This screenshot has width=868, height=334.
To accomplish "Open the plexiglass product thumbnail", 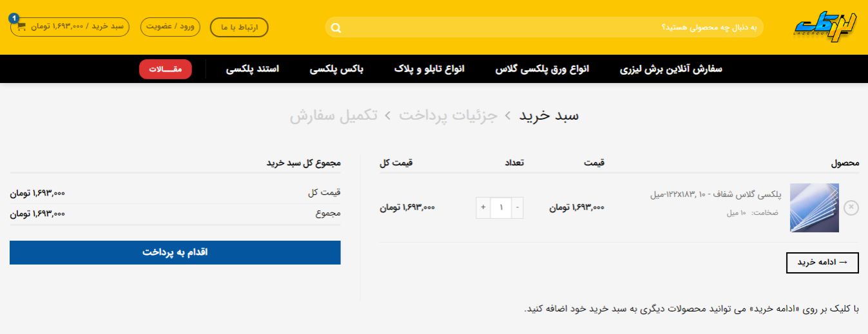I will (815, 208).
